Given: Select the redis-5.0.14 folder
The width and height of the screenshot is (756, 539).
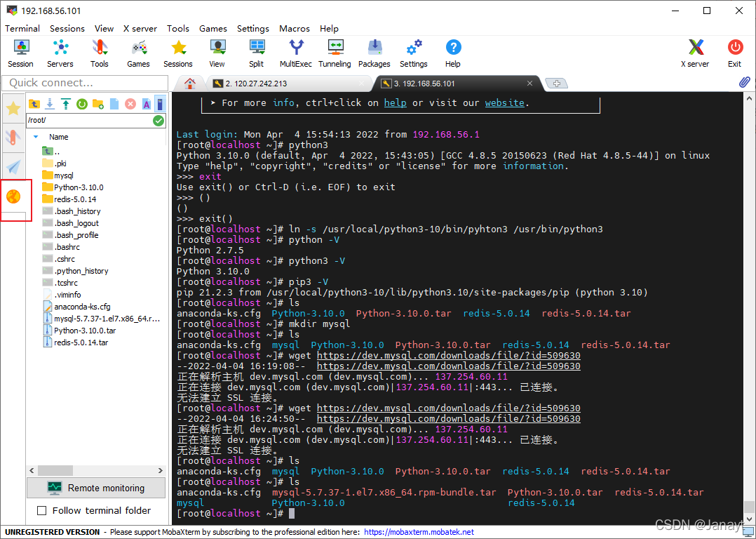Looking at the screenshot, I should point(75,199).
